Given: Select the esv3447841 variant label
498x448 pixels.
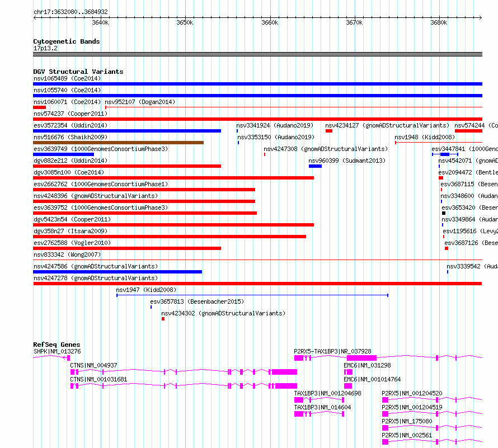Looking at the screenshot, I should (464, 149).
